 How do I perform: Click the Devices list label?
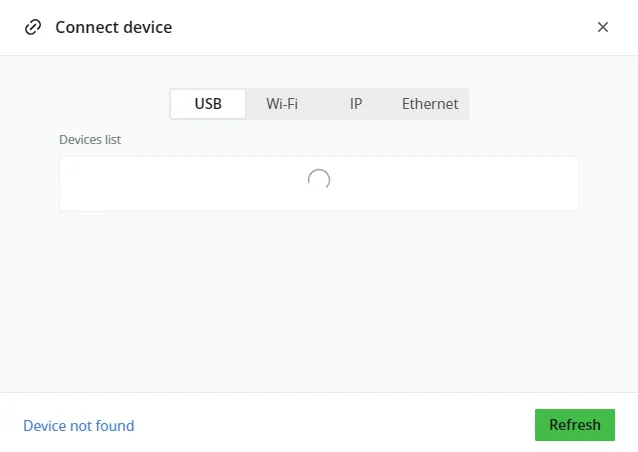coord(90,140)
